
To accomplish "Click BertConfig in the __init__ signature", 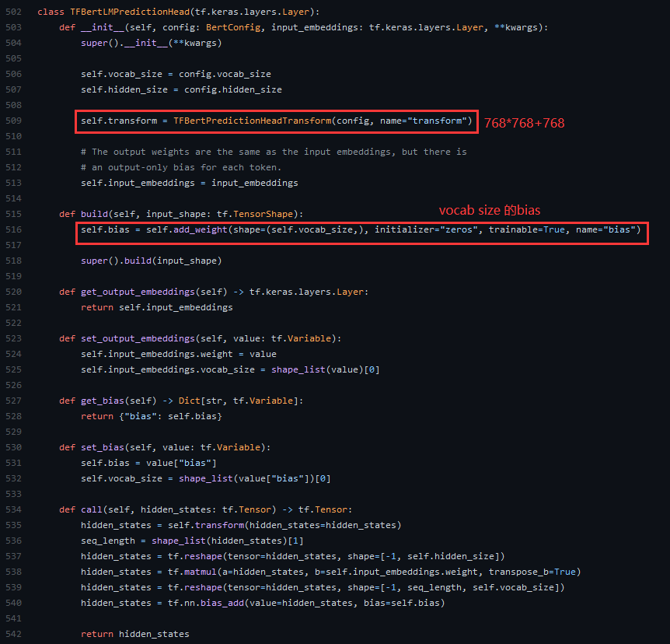I will click(233, 27).
